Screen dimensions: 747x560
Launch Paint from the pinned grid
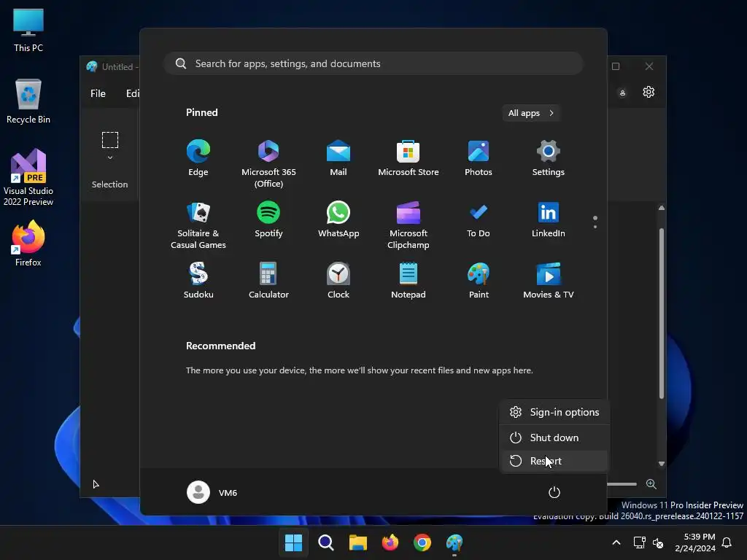click(479, 281)
